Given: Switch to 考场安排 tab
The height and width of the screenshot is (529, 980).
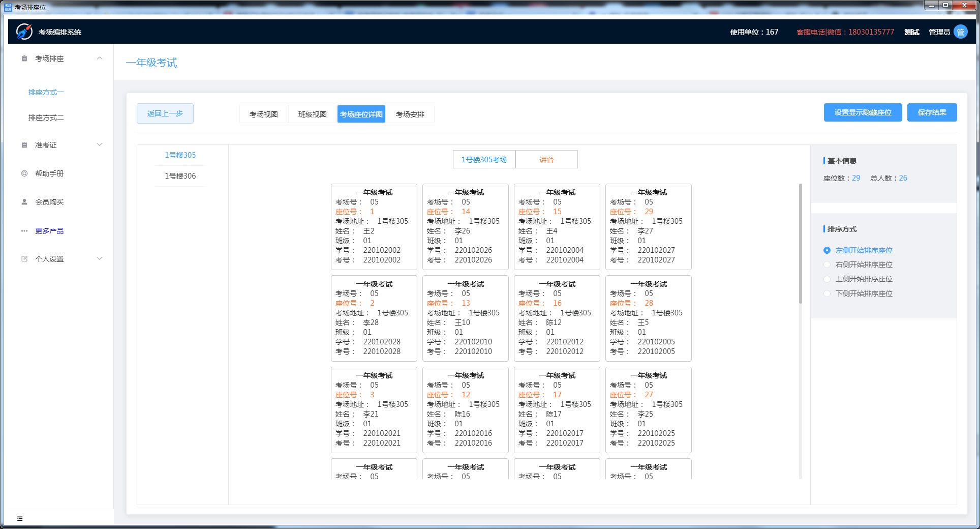Looking at the screenshot, I should point(410,114).
